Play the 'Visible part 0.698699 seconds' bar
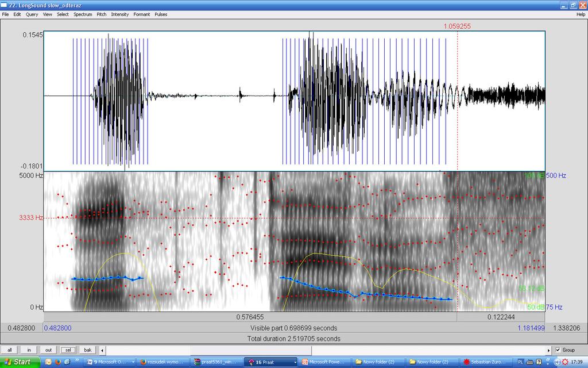Screen dimensions: 588x368 point(294,328)
